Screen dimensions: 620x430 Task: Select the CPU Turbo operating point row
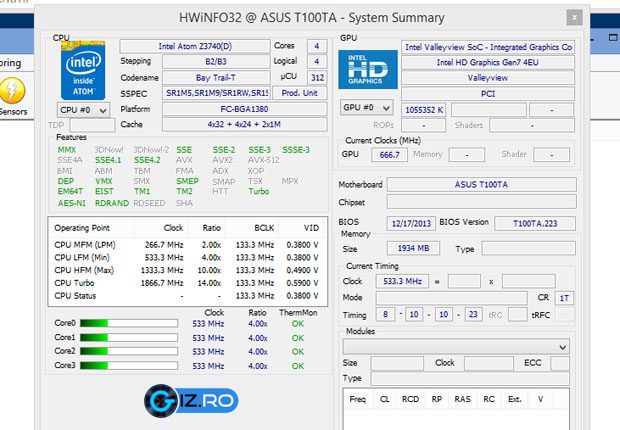187,283
